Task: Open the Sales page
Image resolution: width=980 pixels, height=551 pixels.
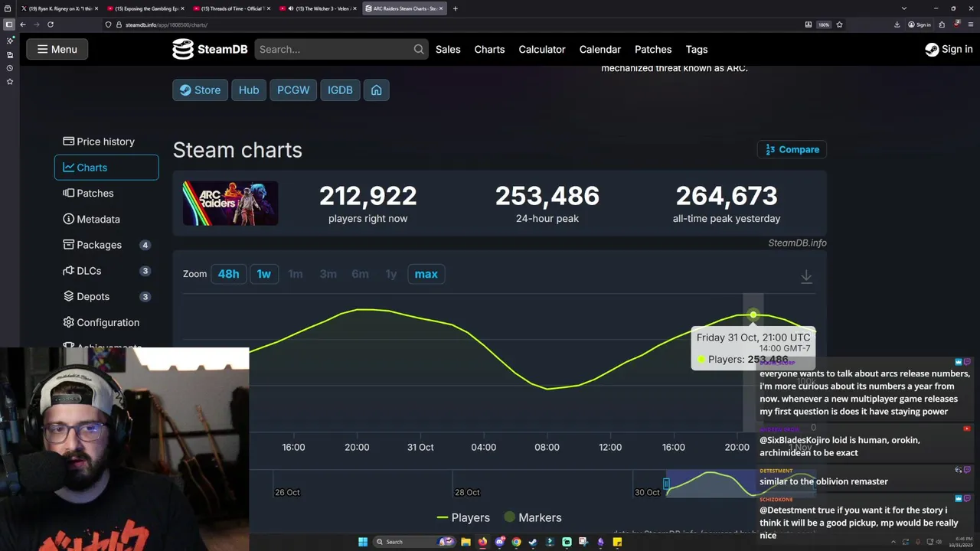Action: click(x=448, y=49)
